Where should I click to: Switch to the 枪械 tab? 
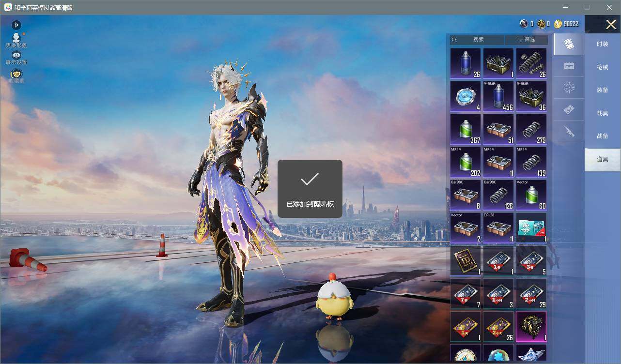click(603, 67)
